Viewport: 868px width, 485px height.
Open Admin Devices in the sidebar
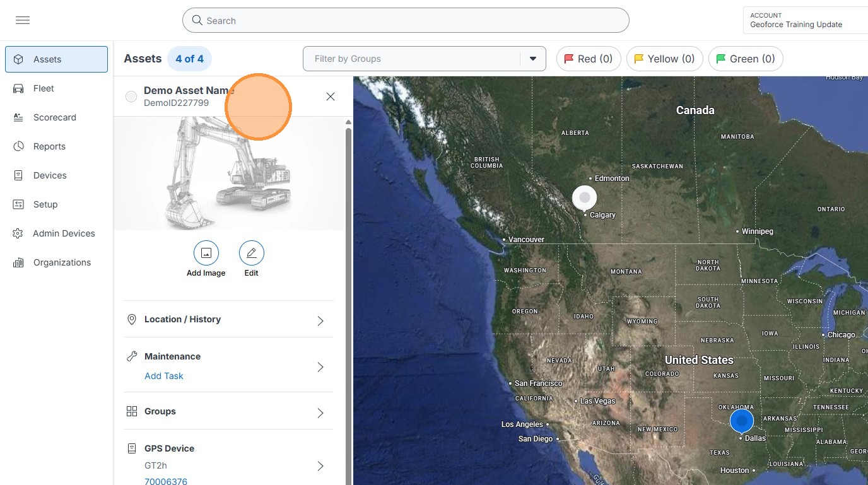click(56, 233)
